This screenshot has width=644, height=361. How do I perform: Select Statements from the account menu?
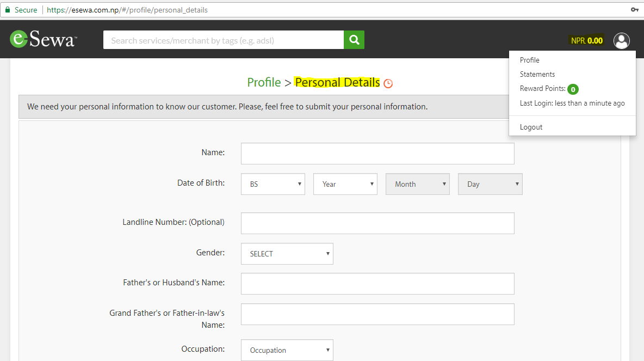pos(537,74)
